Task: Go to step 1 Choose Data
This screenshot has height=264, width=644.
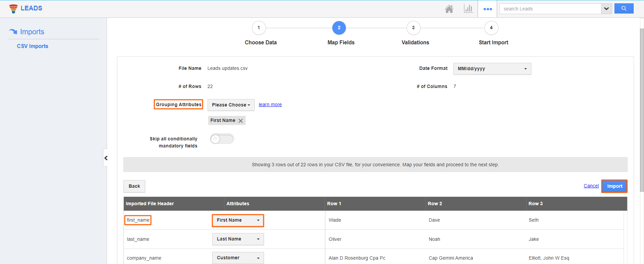Action: [259, 28]
